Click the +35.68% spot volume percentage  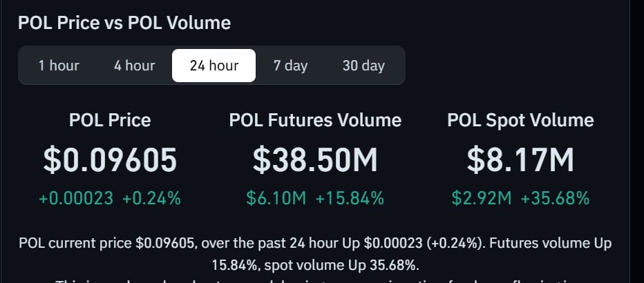pyautogui.click(x=555, y=199)
